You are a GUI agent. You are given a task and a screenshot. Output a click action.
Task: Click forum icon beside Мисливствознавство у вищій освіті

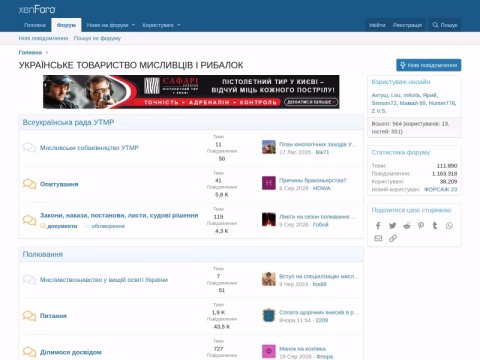pyautogui.click(x=29, y=280)
